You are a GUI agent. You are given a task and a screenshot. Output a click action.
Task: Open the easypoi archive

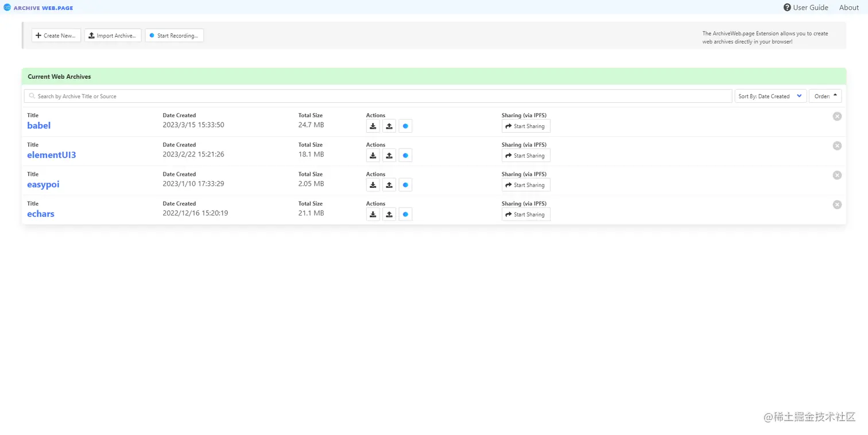(43, 184)
